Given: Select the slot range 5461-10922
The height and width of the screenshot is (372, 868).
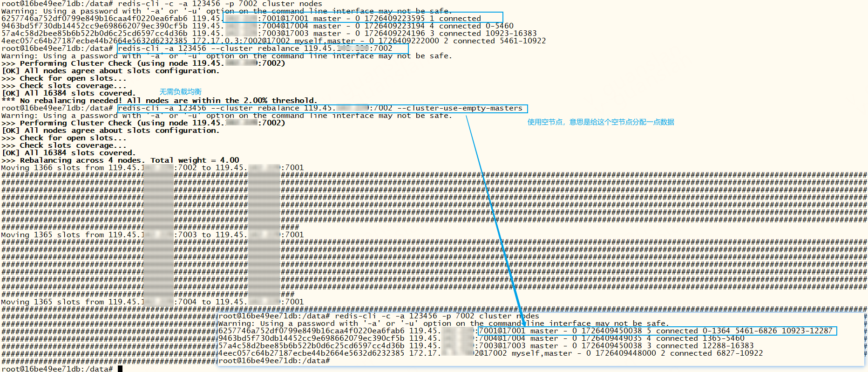Looking at the screenshot, I should coord(523,41).
